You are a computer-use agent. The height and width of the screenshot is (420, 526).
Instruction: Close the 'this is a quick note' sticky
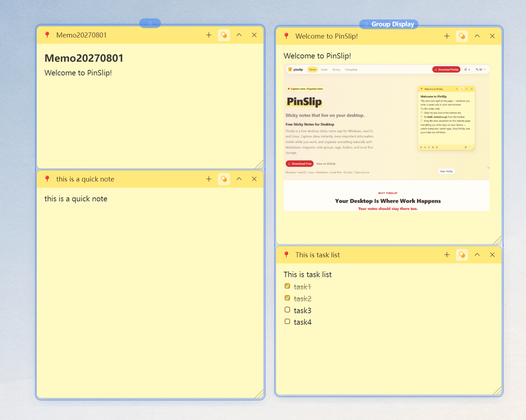click(x=254, y=179)
